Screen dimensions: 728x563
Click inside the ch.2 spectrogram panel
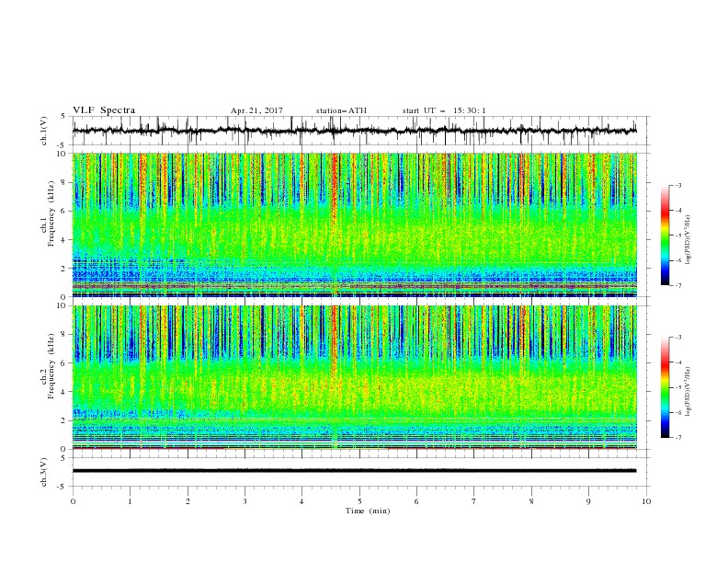(355, 377)
